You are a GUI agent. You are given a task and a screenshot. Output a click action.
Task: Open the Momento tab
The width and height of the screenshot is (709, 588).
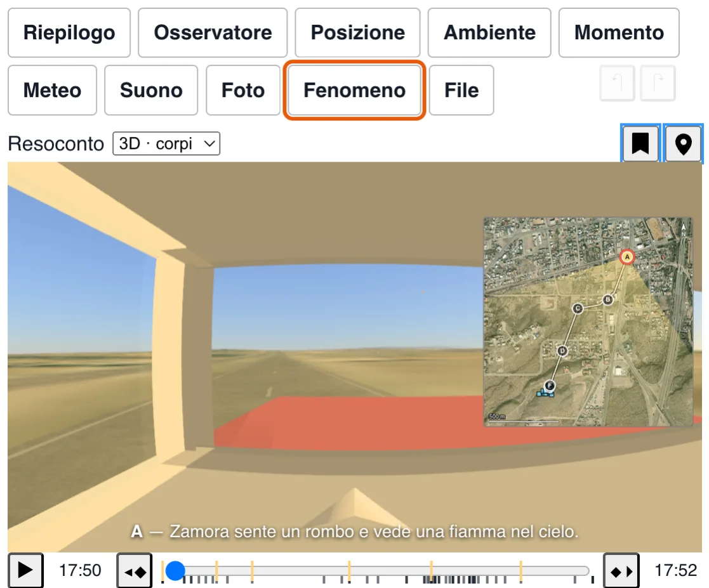click(x=619, y=32)
